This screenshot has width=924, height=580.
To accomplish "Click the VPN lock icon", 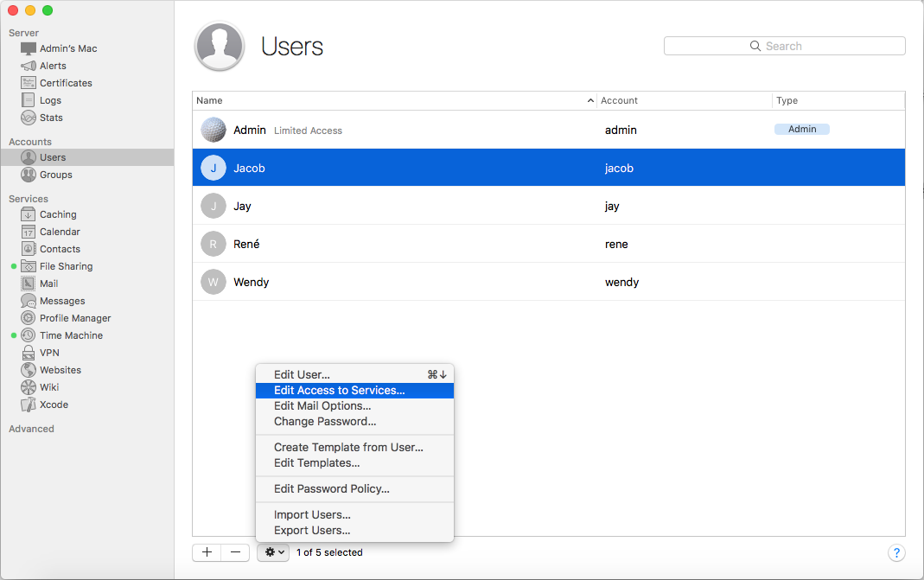I will click(x=29, y=353).
